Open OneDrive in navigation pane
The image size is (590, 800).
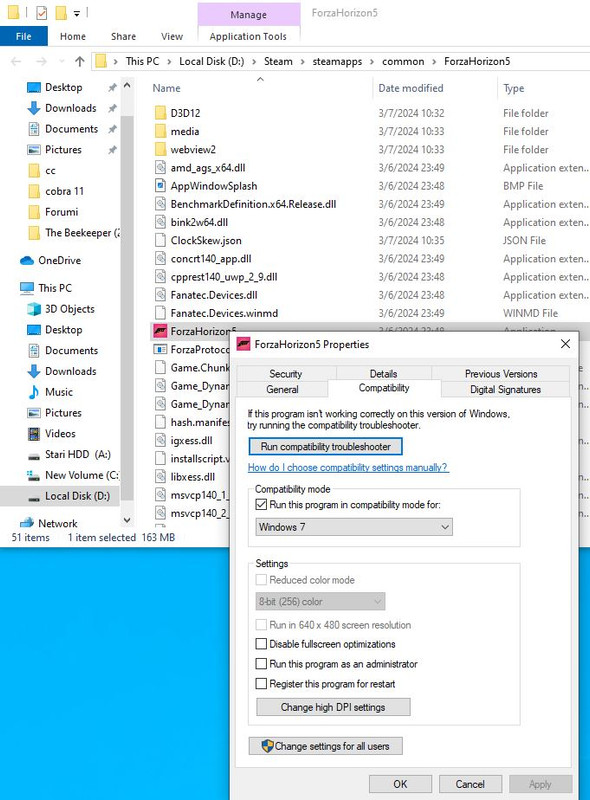tap(59, 260)
